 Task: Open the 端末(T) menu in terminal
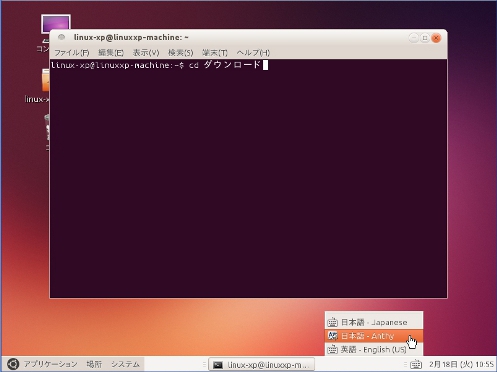pyautogui.click(x=215, y=53)
